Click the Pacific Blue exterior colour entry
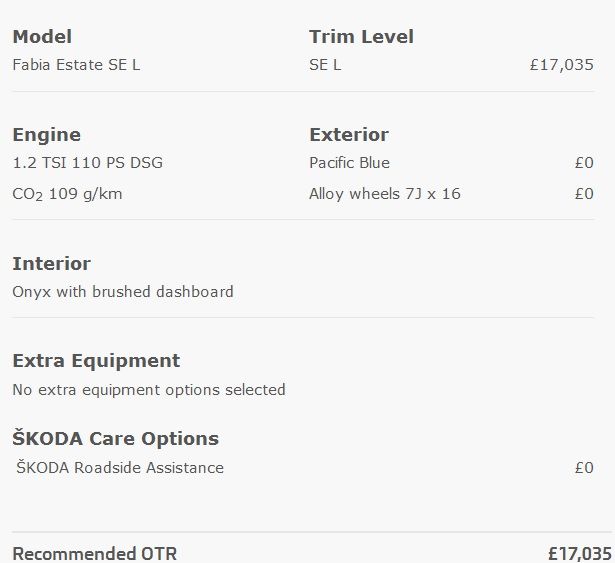This screenshot has height=563, width=615. tap(349, 163)
